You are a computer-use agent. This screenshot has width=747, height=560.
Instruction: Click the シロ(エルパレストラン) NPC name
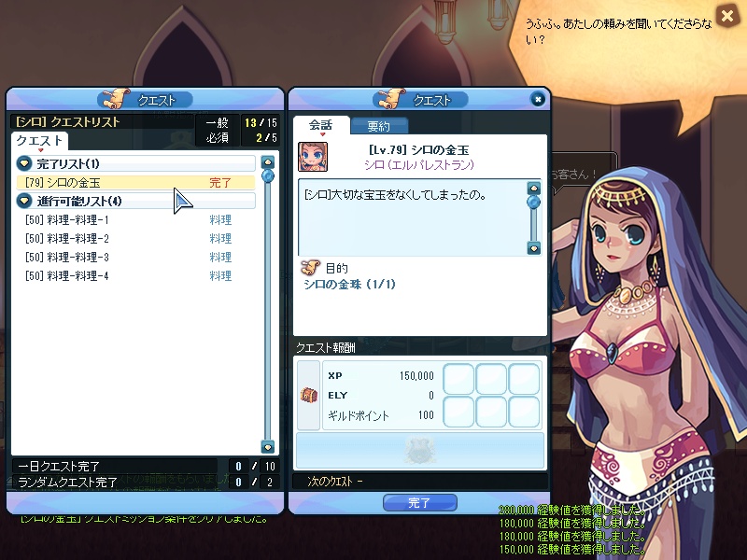point(419,165)
